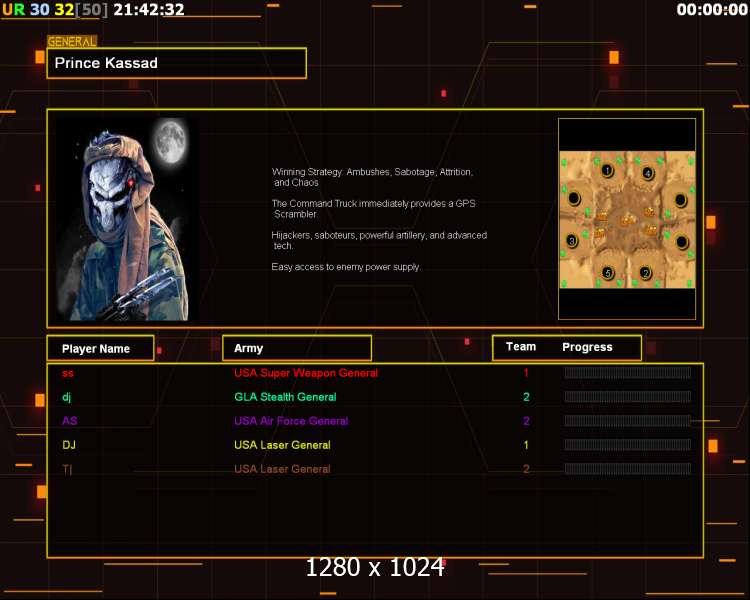This screenshot has width=750, height=600.
Task: Click start position 2 marker on the minimap
Action: pyautogui.click(x=645, y=273)
